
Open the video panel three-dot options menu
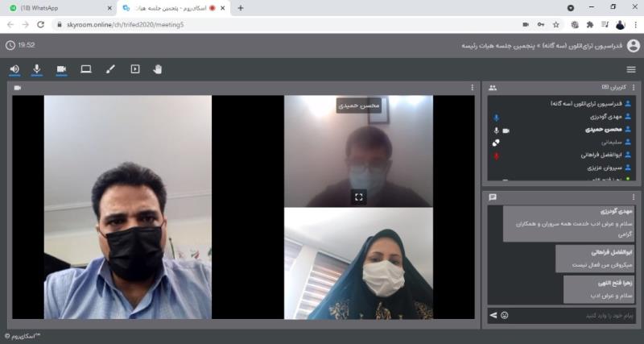pyautogui.click(x=473, y=88)
